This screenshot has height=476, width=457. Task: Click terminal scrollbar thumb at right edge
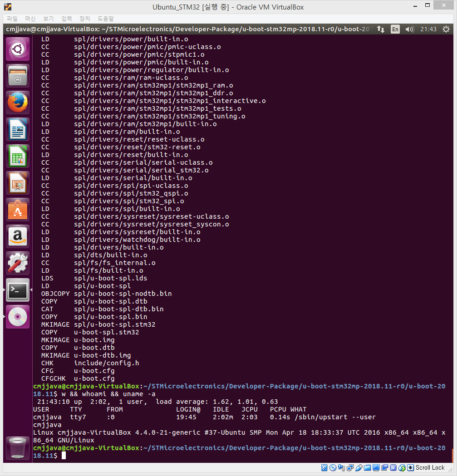[x=452, y=456]
